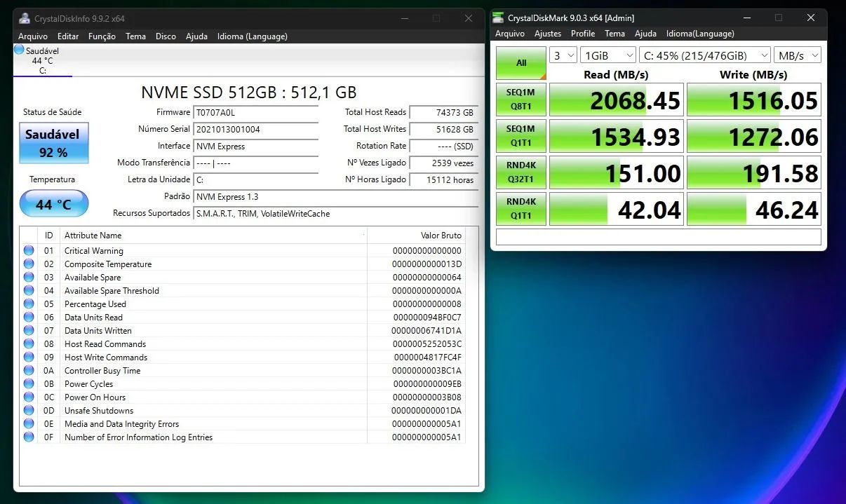Click the Padrão value NVM Express 1.3
This screenshot has height=504, width=846.
(336, 196)
